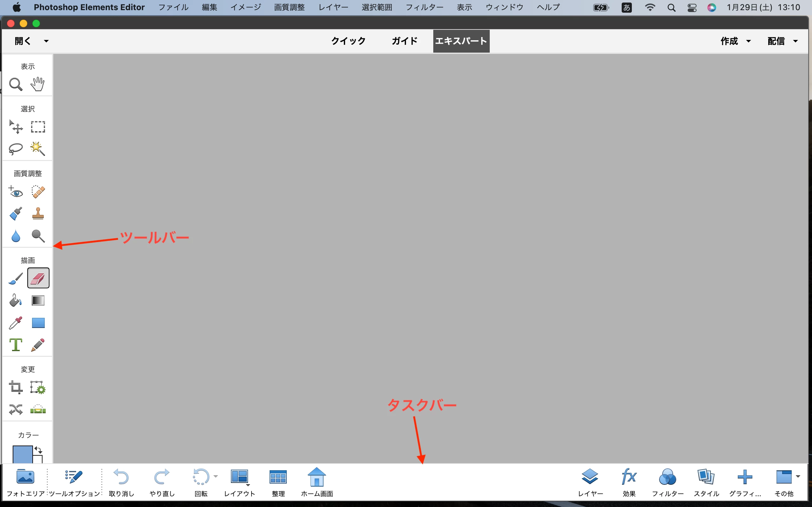Toggle the フォトエリア photo bin panel
Viewport: 812px width, 507px height.
[25, 482]
